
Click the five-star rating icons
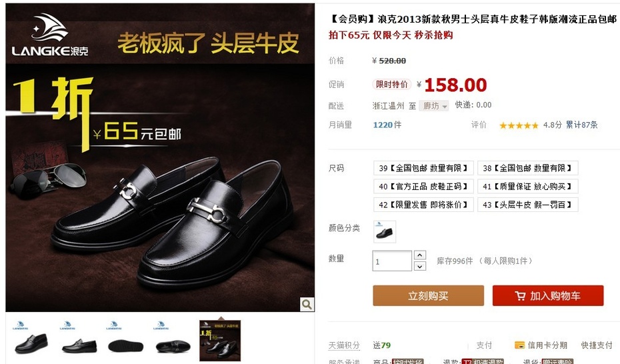(519, 125)
